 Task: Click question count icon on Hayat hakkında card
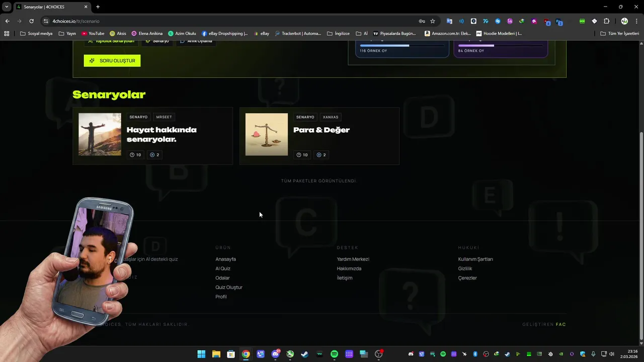tap(132, 155)
